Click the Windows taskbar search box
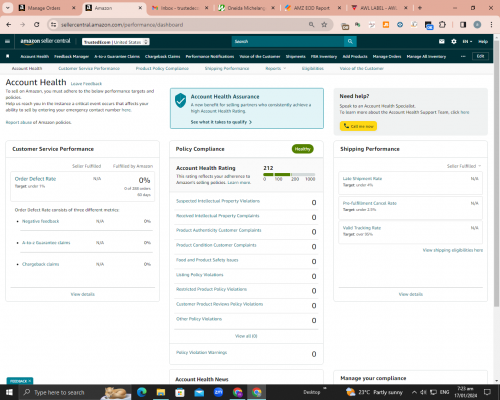 [x=74, y=392]
